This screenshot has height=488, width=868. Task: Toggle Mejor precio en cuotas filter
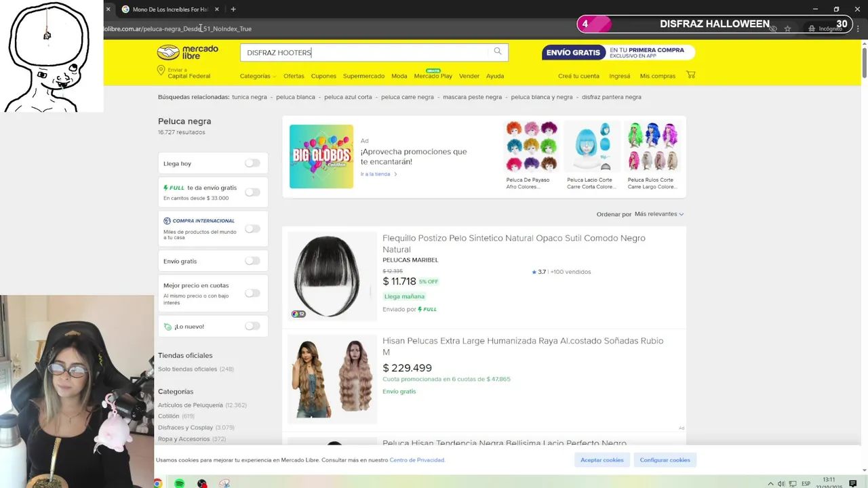[x=252, y=293]
